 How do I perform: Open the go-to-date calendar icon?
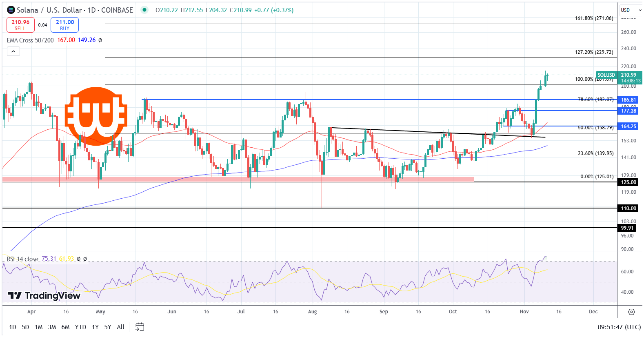[x=140, y=327]
